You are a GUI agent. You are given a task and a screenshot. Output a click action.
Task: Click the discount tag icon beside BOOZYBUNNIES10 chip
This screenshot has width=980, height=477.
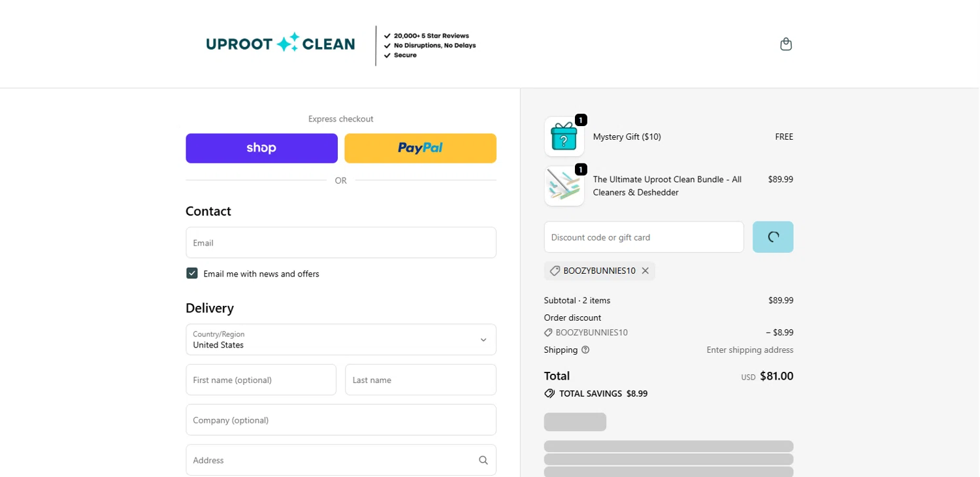(555, 271)
